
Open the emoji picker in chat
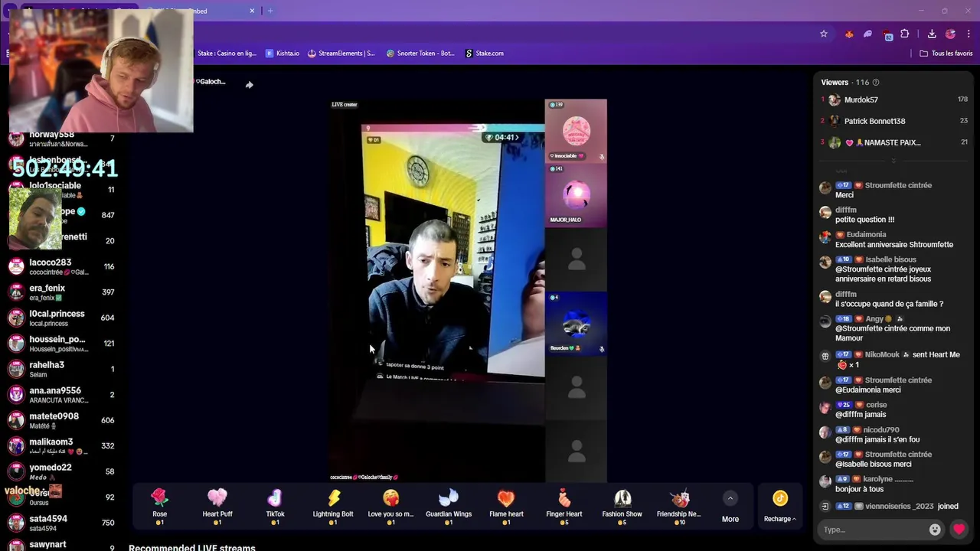(x=935, y=530)
